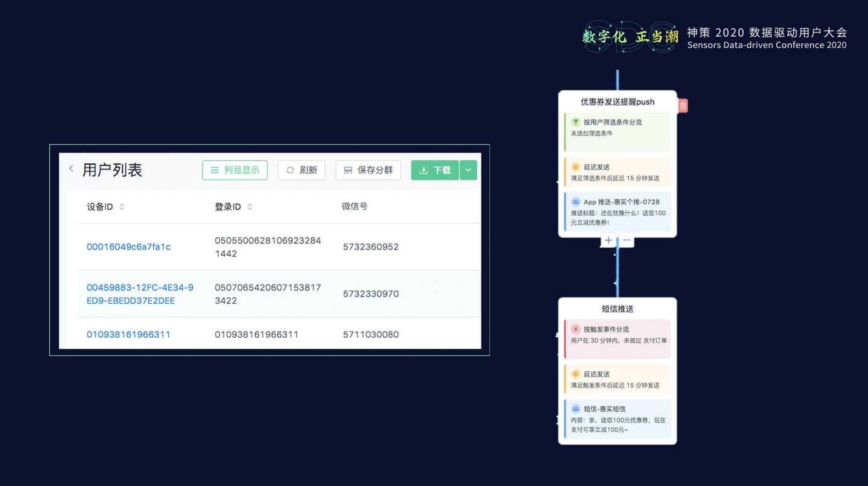Open device ID link 00016049c6a7fa1c
This screenshot has height=486, width=868.
(128, 247)
